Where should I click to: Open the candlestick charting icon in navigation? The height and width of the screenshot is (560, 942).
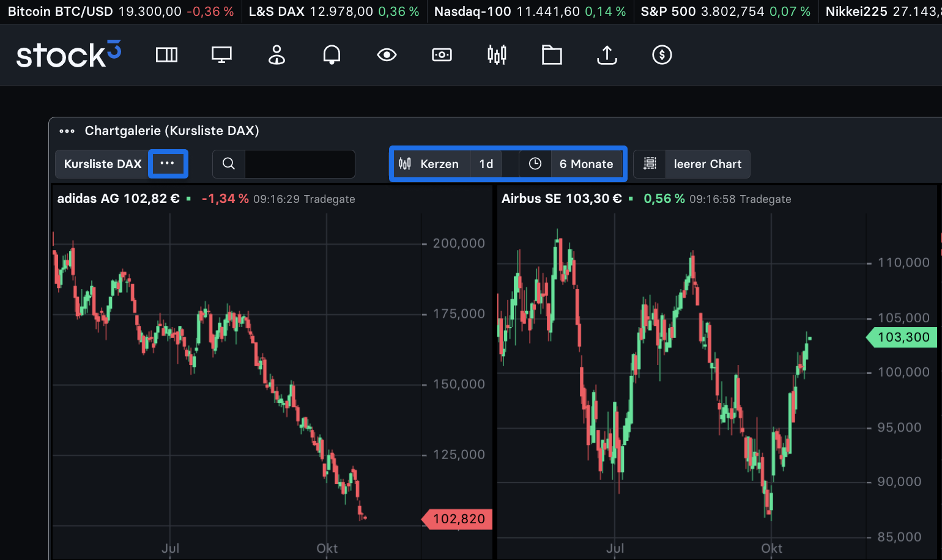pyautogui.click(x=497, y=55)
